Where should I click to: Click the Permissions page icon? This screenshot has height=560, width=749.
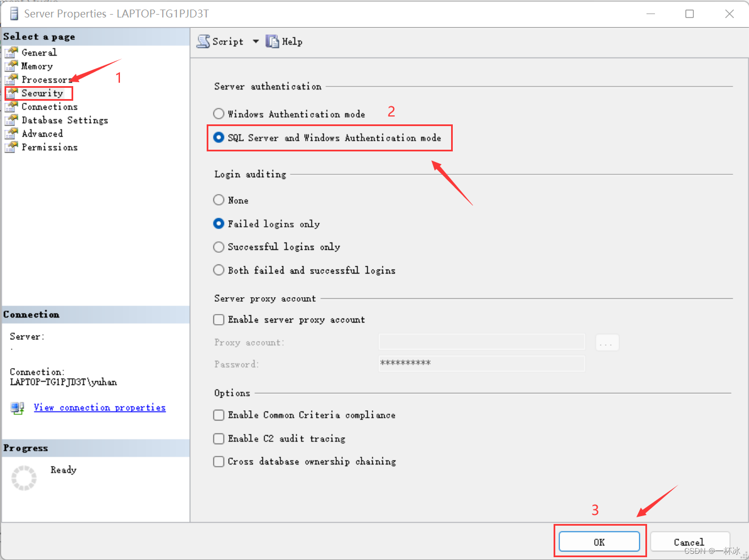pos(11,147)
